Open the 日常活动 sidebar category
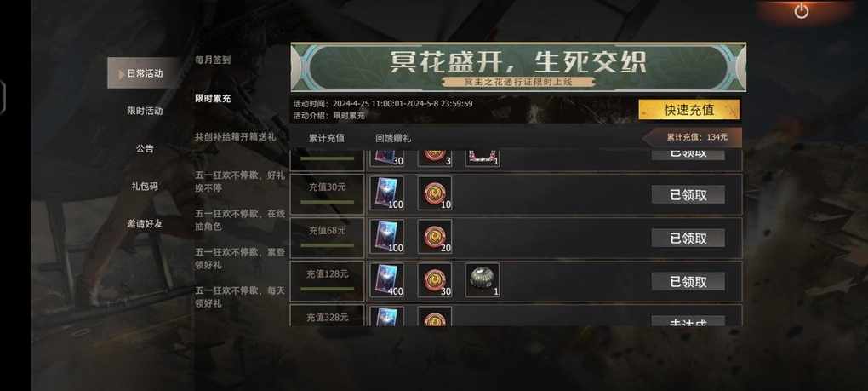The image size is (868, 391). pyautogui.click(x=144, y=72)
